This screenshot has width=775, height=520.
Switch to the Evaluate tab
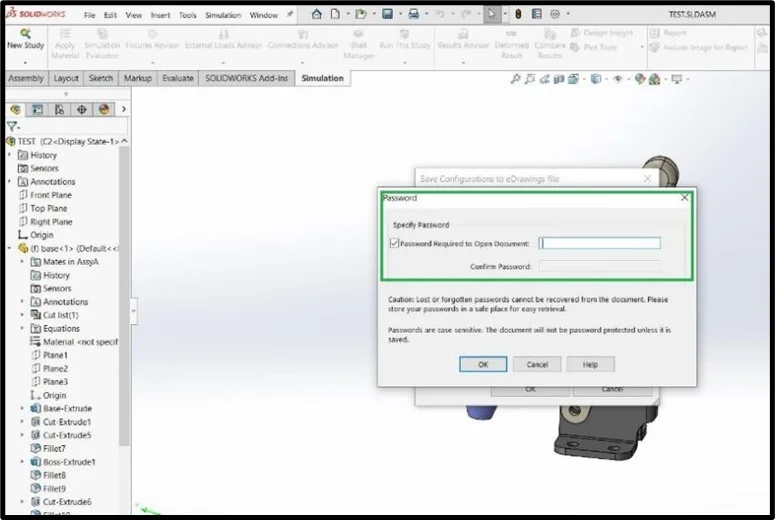tap(178, 78)
